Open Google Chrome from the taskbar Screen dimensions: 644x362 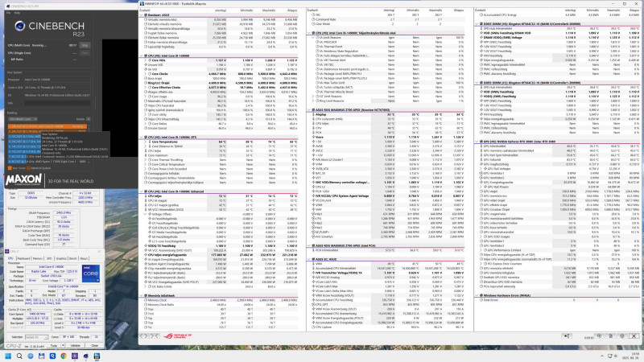click(64, 356)
